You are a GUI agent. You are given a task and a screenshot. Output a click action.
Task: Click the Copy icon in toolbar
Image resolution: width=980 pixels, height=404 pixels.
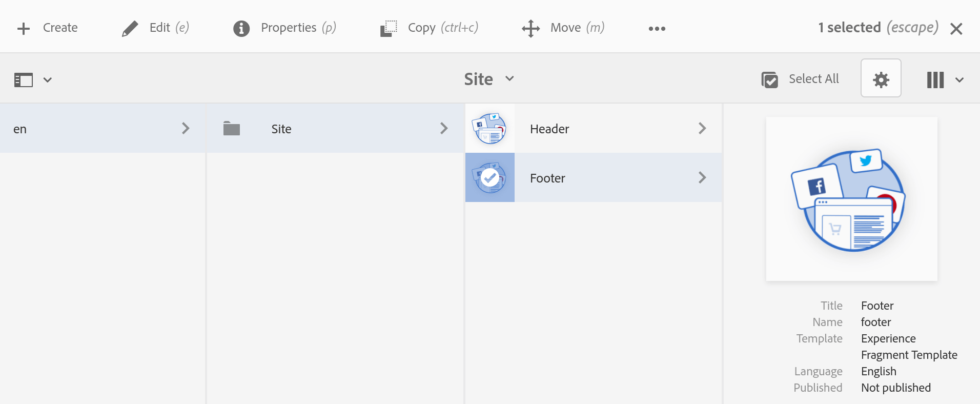(389, 29)
